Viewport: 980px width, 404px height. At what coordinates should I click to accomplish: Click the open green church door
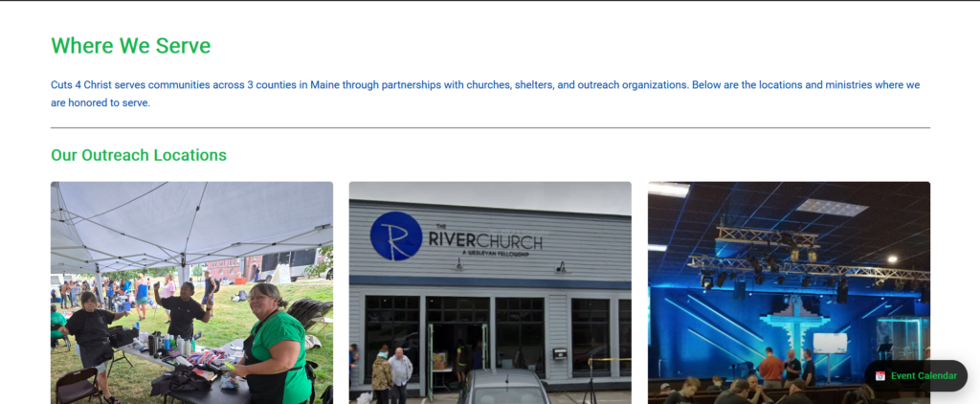tap(430, 362)
